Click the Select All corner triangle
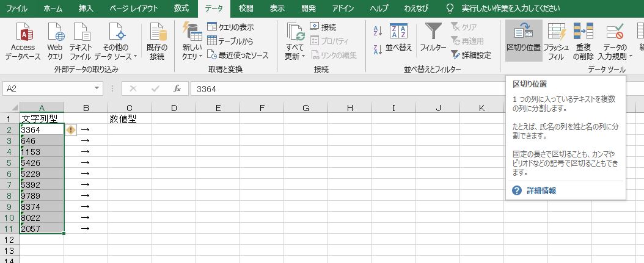Screen dimensions: 644x263 pyautogui.click(x=14, y=108)
